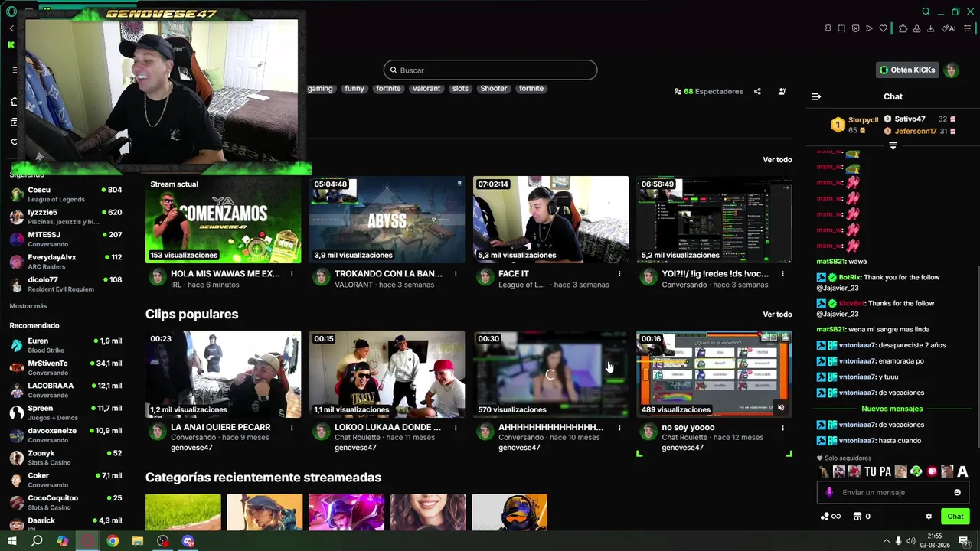Select the funny tag
980x551 pixels.
[x=354, y=88]
